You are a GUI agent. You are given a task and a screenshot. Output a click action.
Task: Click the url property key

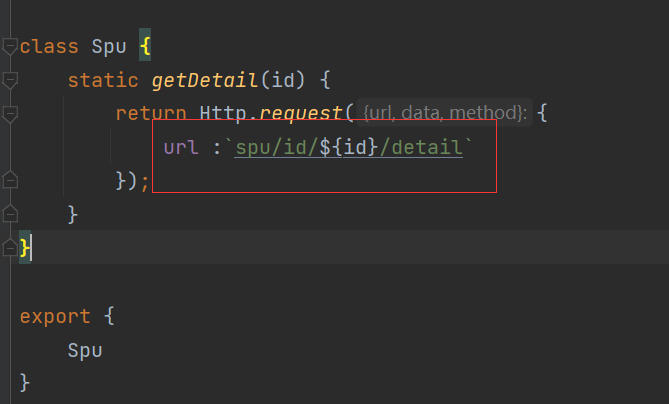181,148
